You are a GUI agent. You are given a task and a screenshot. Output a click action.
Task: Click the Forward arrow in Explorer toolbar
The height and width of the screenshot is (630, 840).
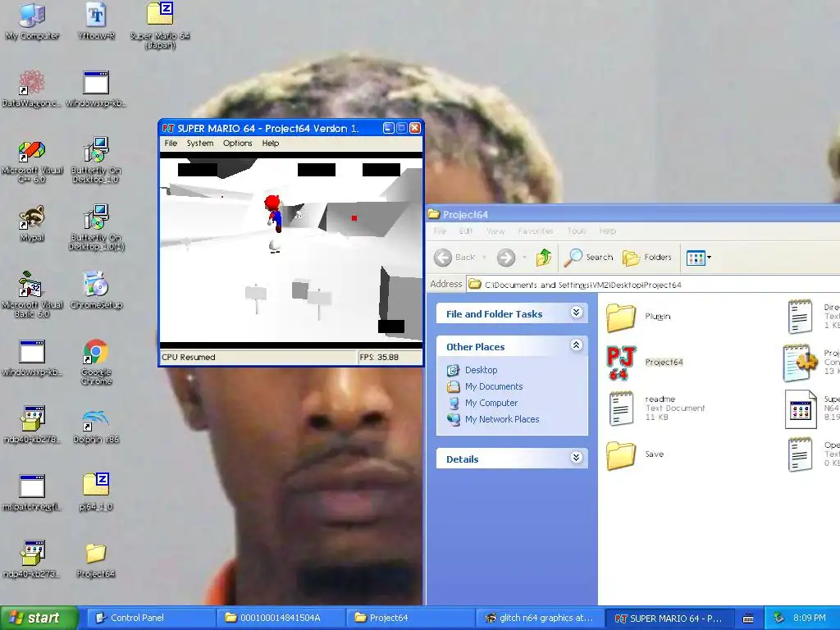[505, 258]
